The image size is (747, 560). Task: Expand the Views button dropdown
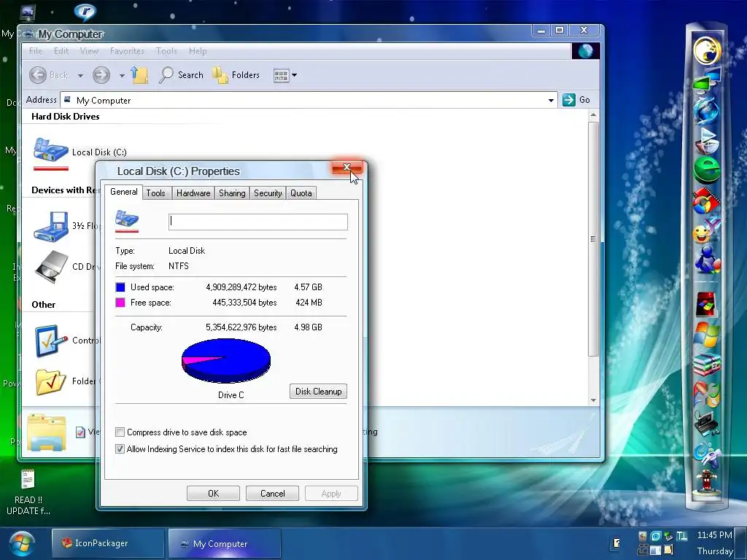click(295, 75)
